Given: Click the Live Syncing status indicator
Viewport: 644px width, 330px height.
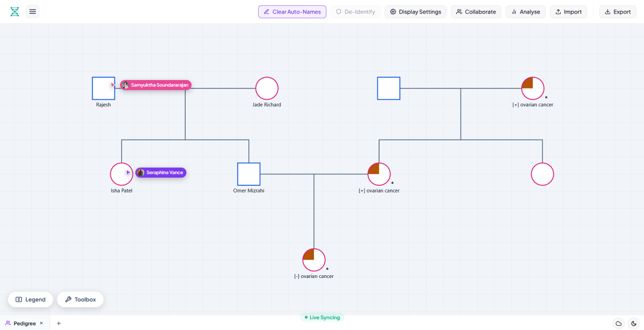Looking at the screenshot, I should click(322, 317).
